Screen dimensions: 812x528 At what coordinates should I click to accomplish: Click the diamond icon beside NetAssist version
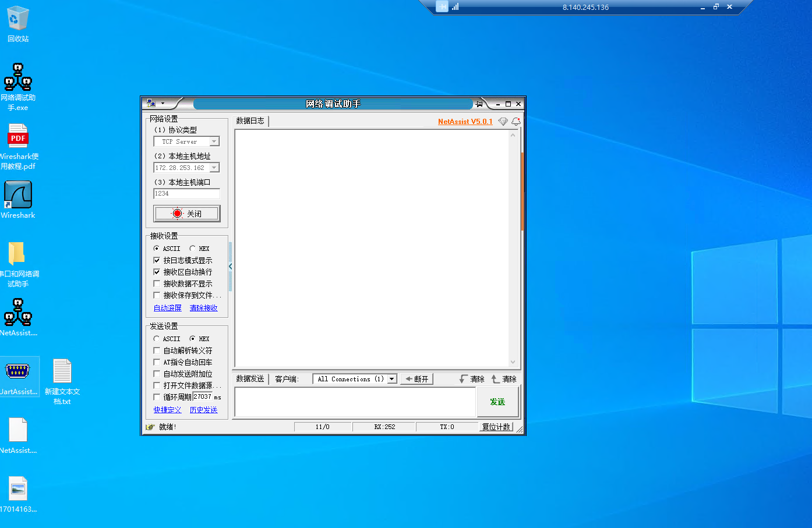[503, 122]
